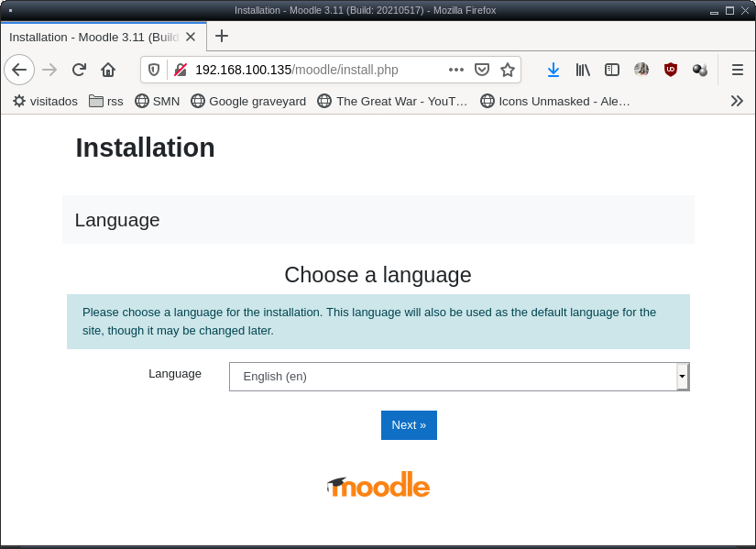
Task: Open the rss bookmarks folder
Action: pos(106,102)
